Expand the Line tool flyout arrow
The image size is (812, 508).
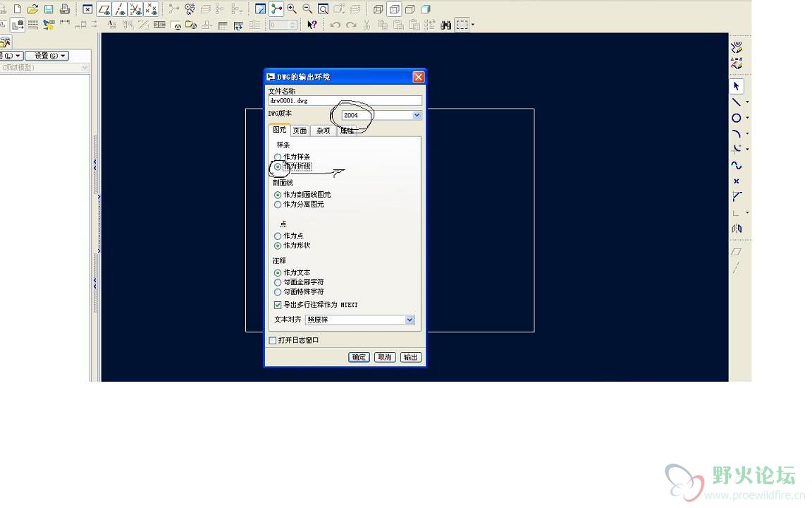[x=747, y=102]
